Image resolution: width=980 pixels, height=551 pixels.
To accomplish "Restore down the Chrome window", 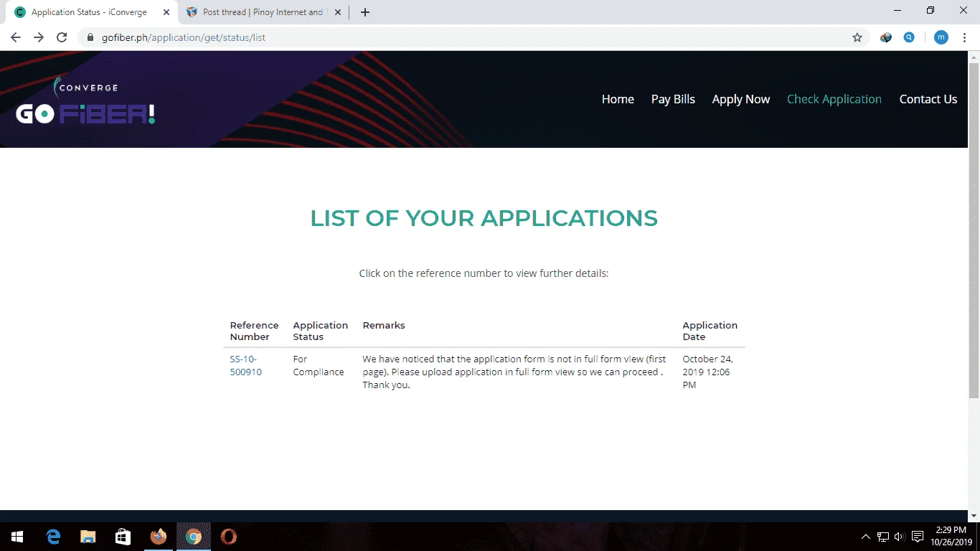I will pos(930,10).
